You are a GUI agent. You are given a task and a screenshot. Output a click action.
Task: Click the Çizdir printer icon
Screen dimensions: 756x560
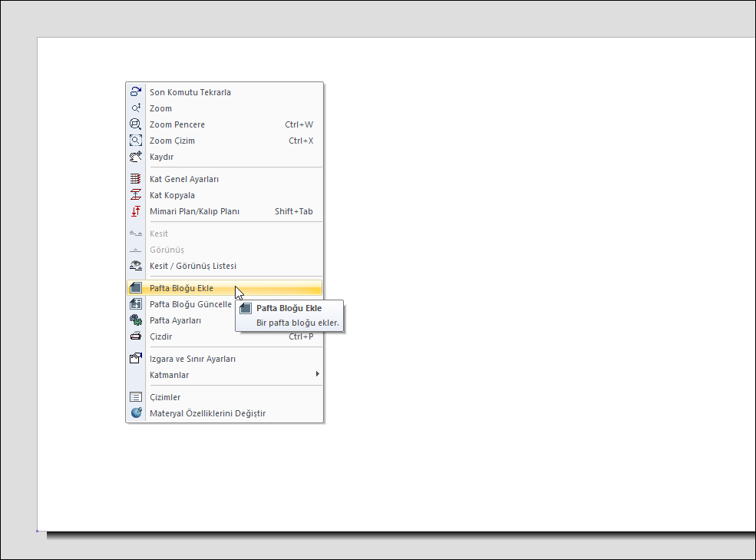pos(136,336)
